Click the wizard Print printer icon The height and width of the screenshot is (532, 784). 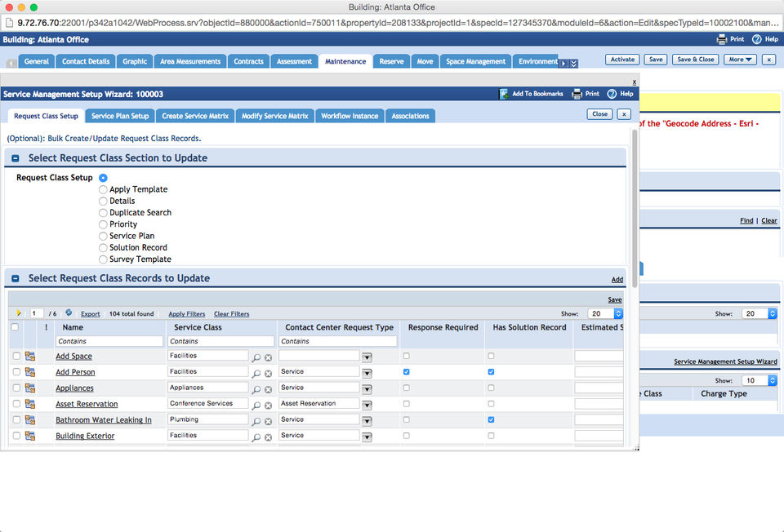click(x=577, y=94)
